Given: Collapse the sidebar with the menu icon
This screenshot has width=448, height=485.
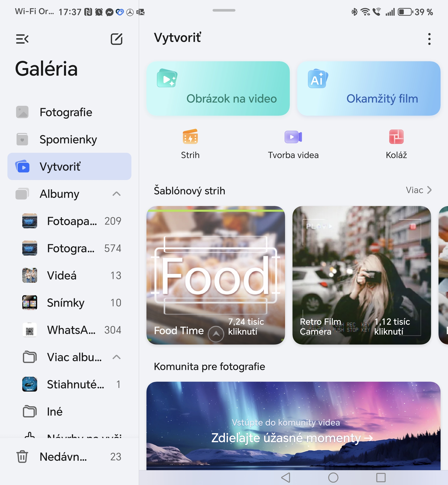Looking at the screenshot, I should [22, 39].
